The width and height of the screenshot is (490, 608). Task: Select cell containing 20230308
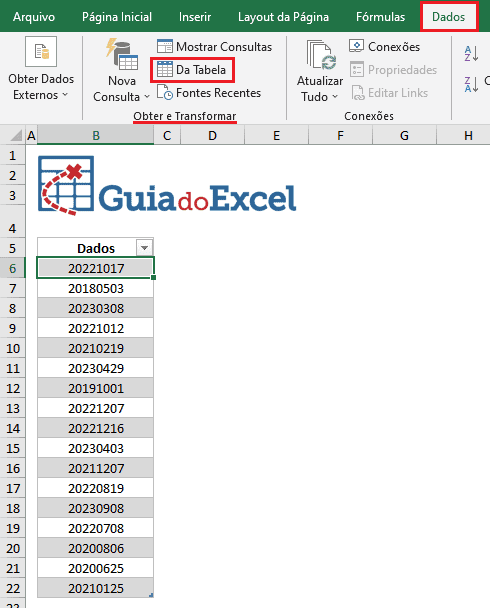point(96,308)
